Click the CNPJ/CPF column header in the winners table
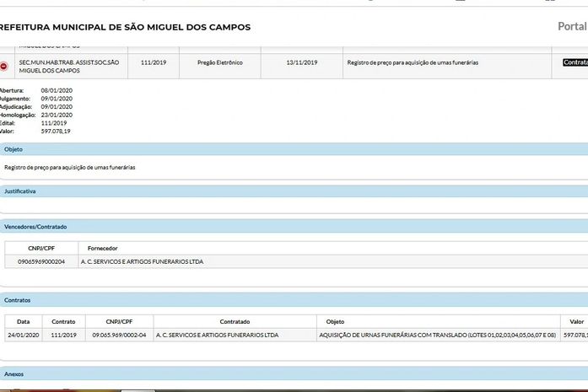 pyautogui.click(x=41, y=249)
